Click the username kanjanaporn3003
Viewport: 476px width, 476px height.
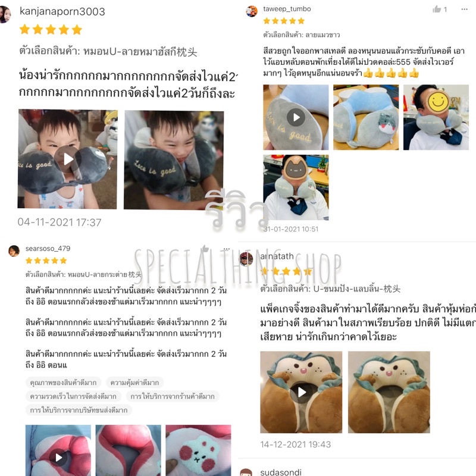pos(62,11)
